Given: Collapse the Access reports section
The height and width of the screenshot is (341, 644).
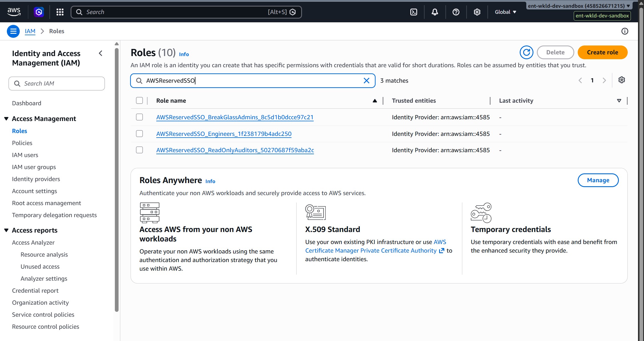Looking at the screenshot, I should pos(6,230).
